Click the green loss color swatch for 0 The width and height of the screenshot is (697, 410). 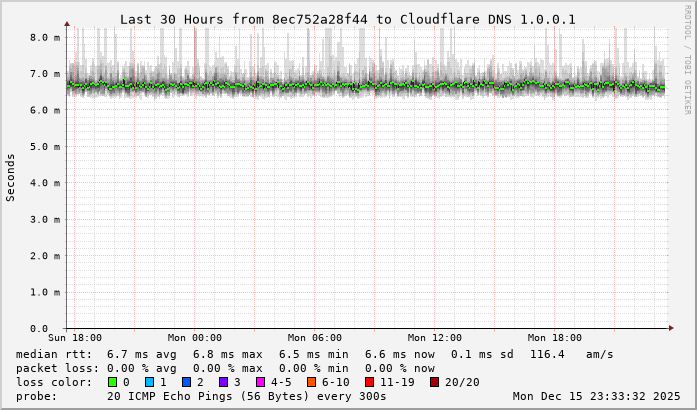112,382
